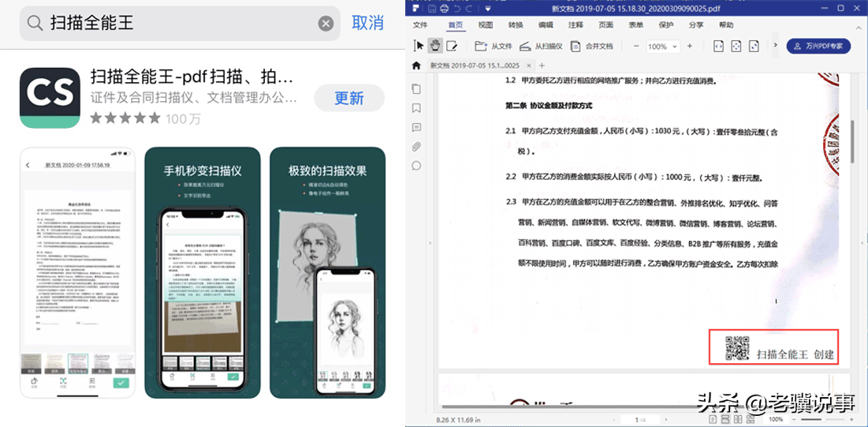The image size is (868, 427).
Task: Open the 帮助 menu
Action: click(726, 25)
